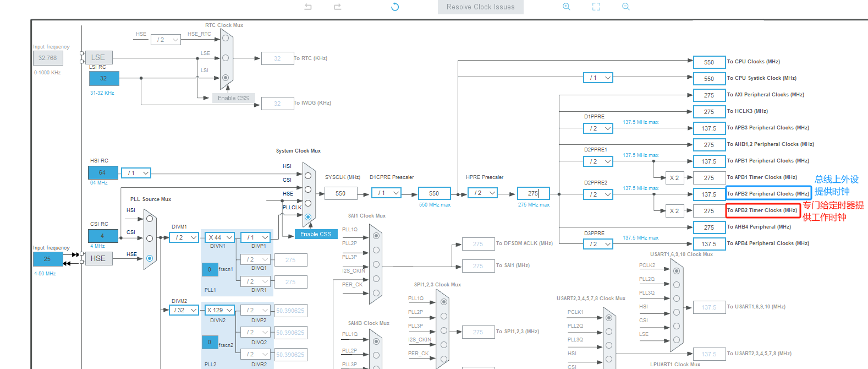Click LSE input frequency field 32.768

pyautogui.click(x=48, y=58)
